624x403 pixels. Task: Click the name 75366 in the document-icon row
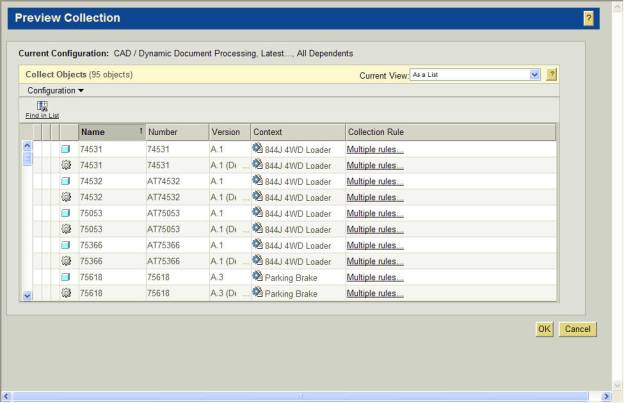[x=91, y=245]
